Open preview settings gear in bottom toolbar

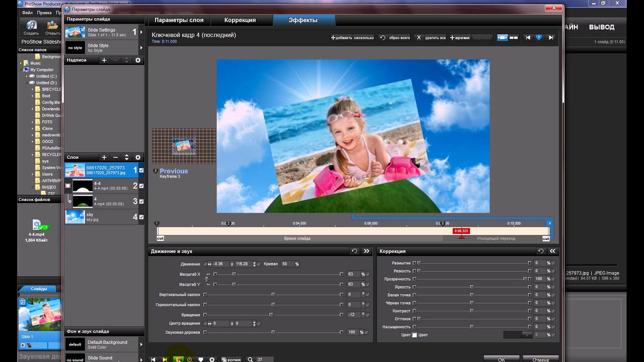pyautogui.click(x=212, y=359)
